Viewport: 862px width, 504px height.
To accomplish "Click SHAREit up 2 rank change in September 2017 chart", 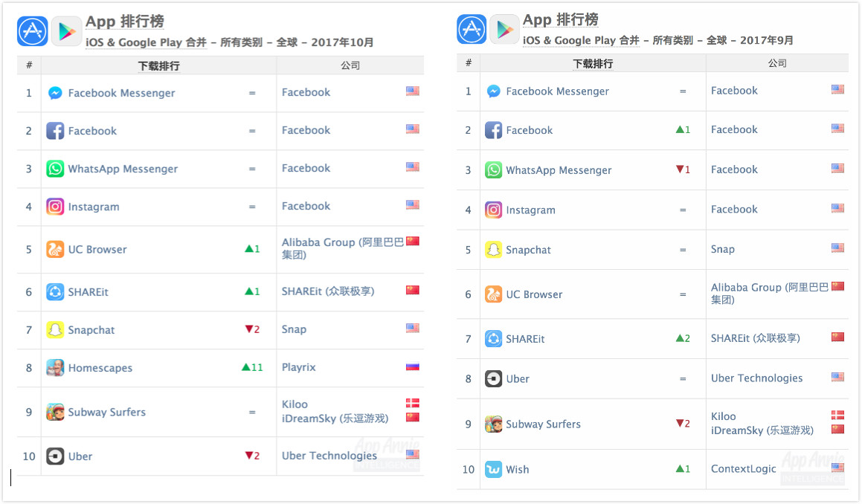I will [683, 338].
